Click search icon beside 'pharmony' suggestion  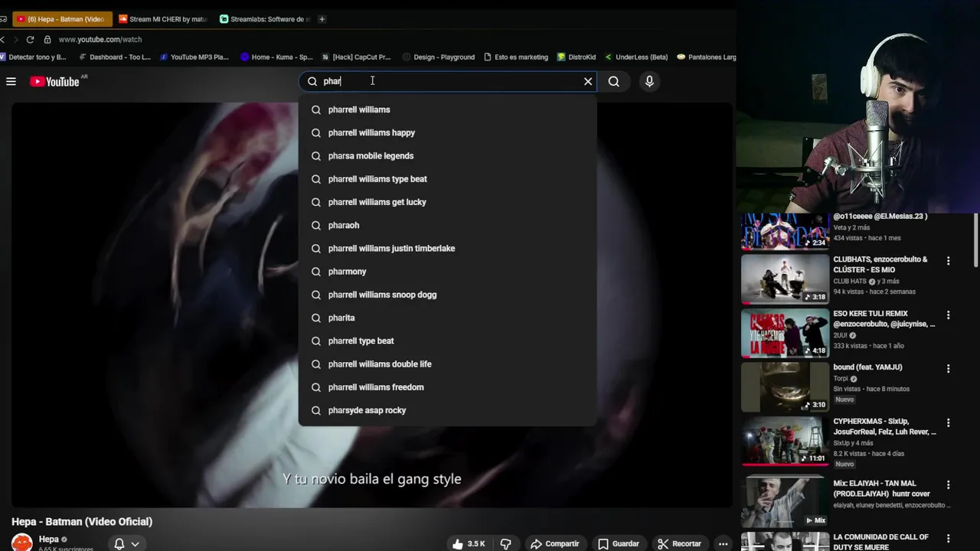click(x=316, y=272)
